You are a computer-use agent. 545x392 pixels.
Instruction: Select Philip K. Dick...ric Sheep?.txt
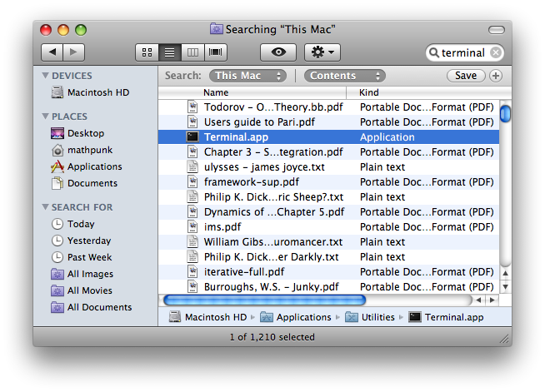[x=328, y=197]
